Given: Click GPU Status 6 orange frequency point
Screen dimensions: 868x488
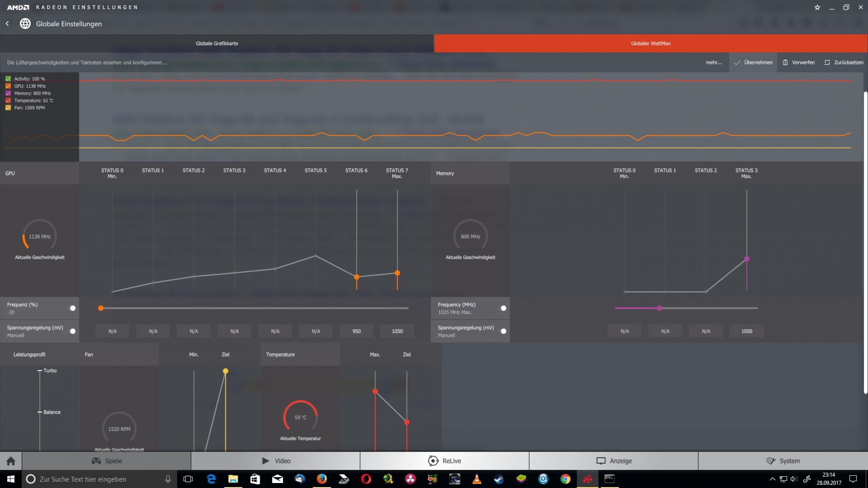Looking at the screenshot, I should [x=357, y=277].
